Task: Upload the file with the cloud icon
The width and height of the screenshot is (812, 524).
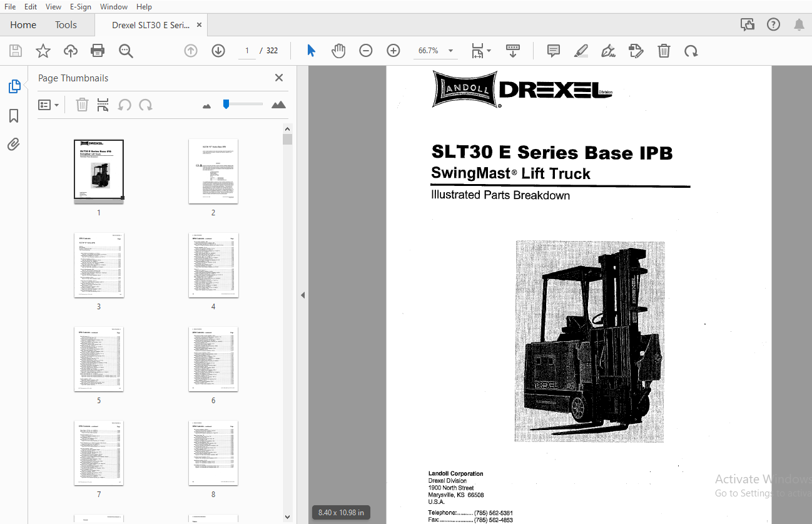Action: coord(71,51)
